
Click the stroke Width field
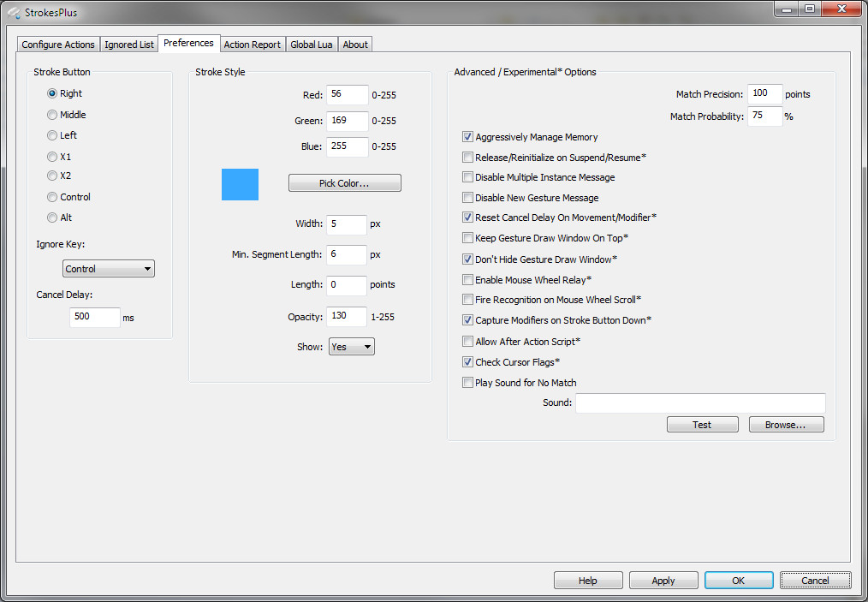[346, 224]
